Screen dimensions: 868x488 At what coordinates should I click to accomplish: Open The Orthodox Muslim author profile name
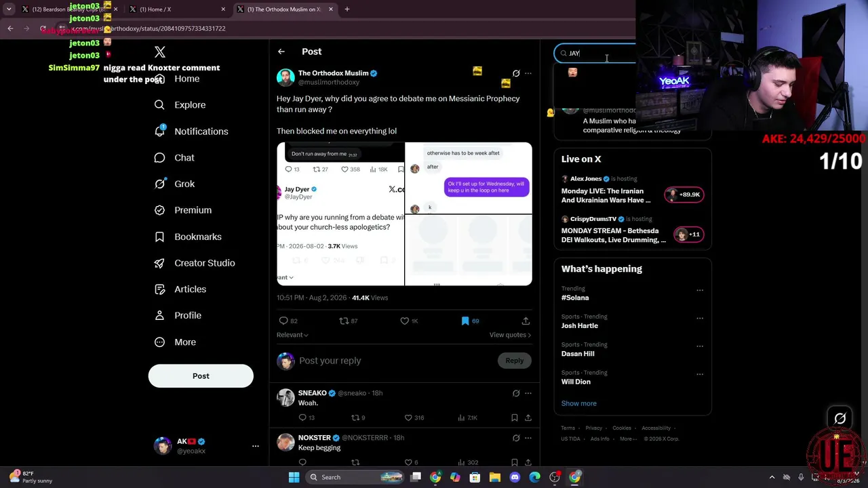(333, 73)
